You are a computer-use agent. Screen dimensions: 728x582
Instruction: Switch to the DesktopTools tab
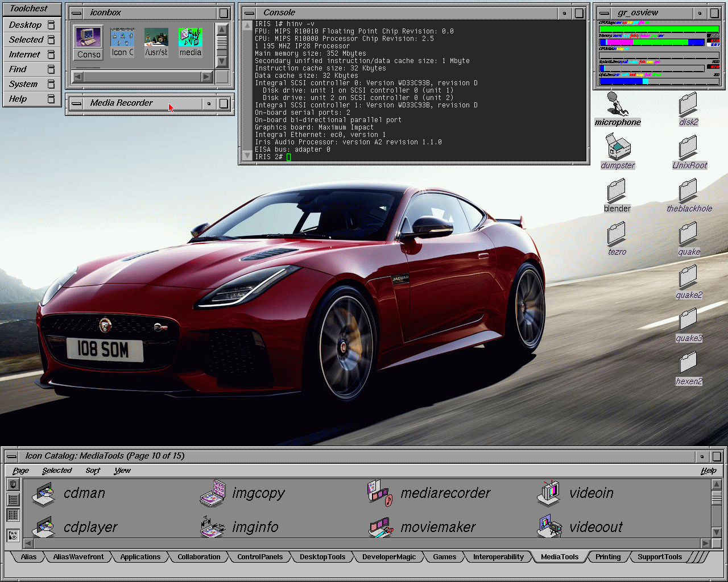322,557
